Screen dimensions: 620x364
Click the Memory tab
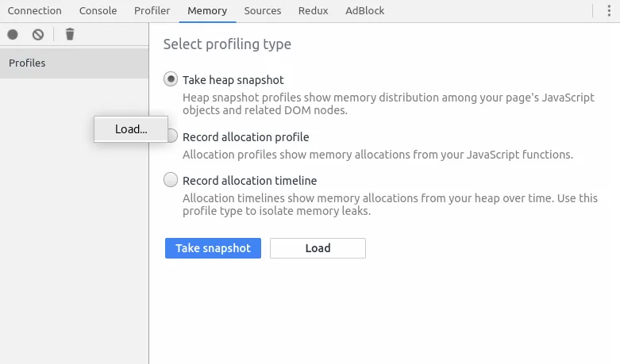coord(207,11)
